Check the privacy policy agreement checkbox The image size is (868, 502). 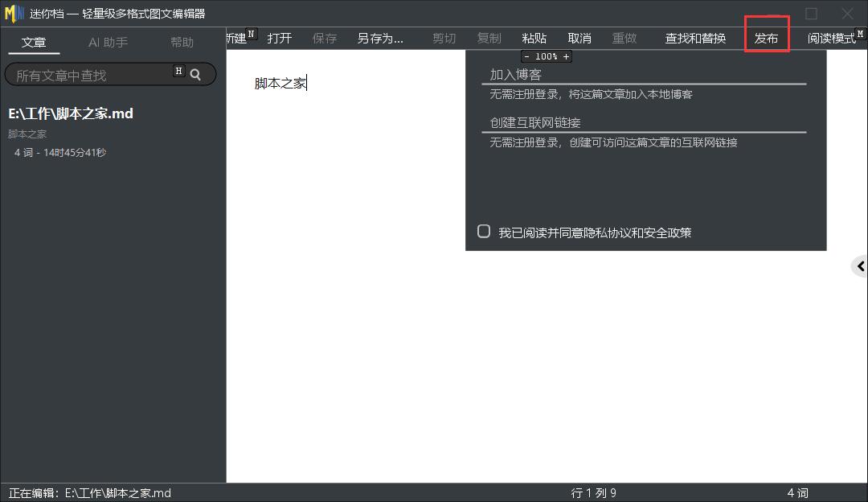coord(483,231)
